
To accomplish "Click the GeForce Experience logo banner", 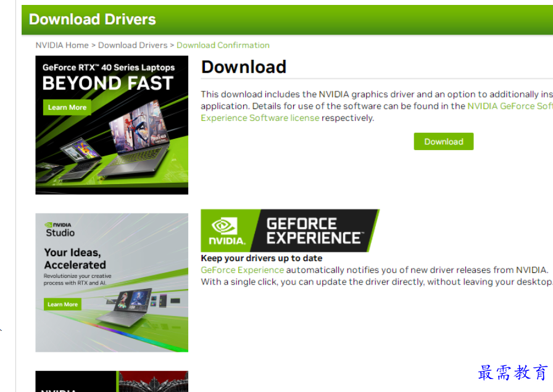I will pos(290,230).
